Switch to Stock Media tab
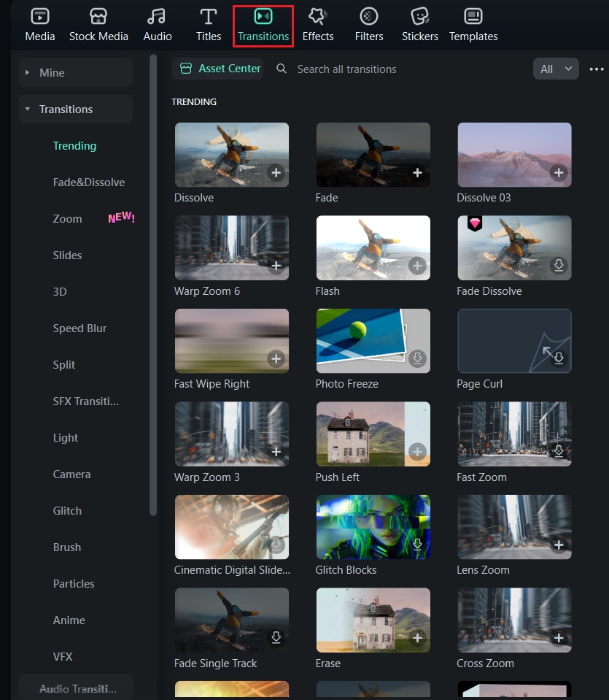Screen dimensions: 609x700 pos(98,26)
